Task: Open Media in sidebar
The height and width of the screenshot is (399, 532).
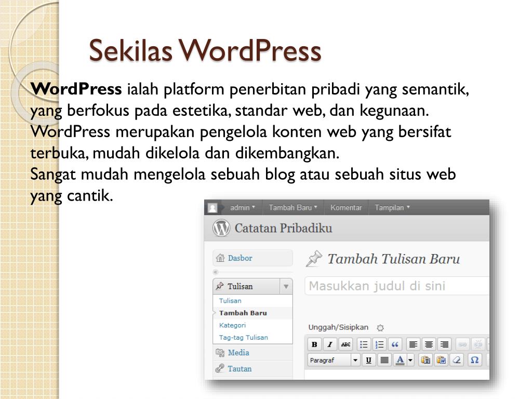Action: coord(238,353)
